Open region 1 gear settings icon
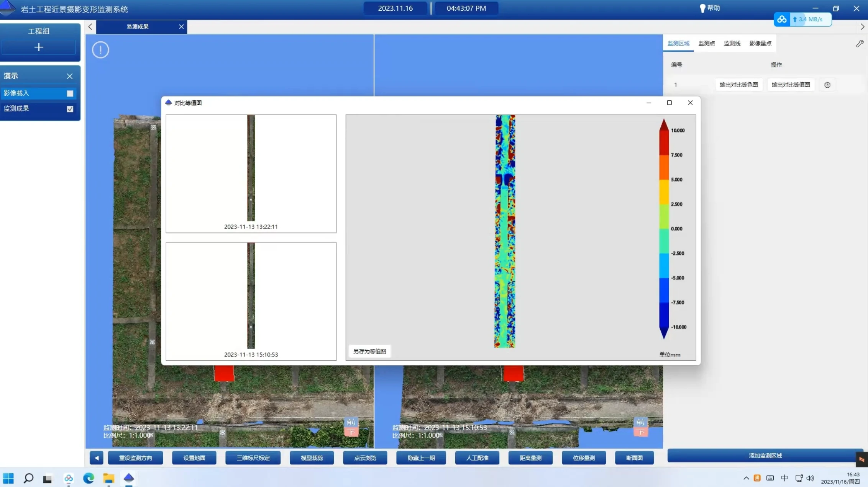The image size is (868, 487). point(827,85)
